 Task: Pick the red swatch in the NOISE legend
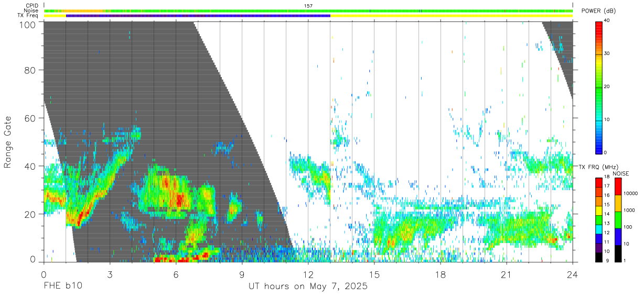point(618,186)
